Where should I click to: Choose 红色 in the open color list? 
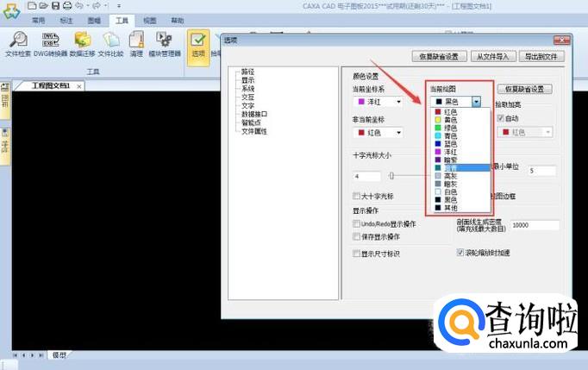pos(461,112)
